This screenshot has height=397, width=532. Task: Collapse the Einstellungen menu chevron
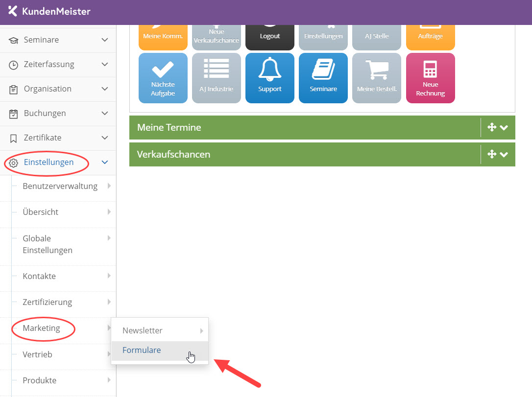tap(105, 162)
